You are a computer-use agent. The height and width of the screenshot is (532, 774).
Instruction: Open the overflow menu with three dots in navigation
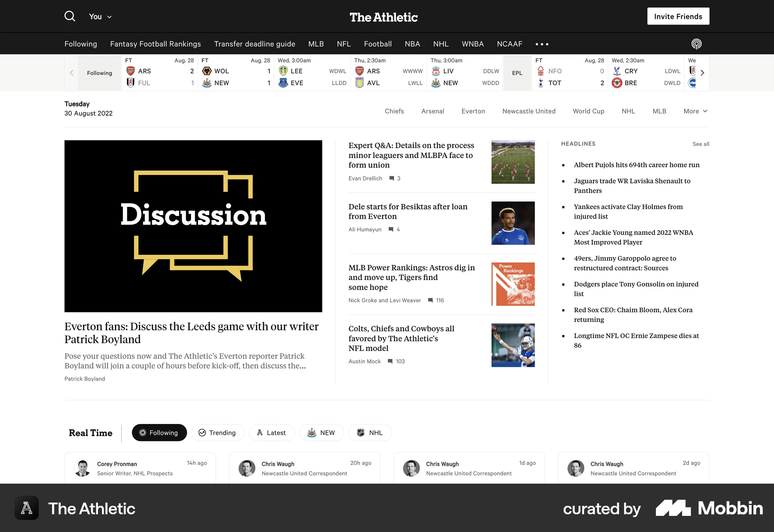[x=542, y=44]
